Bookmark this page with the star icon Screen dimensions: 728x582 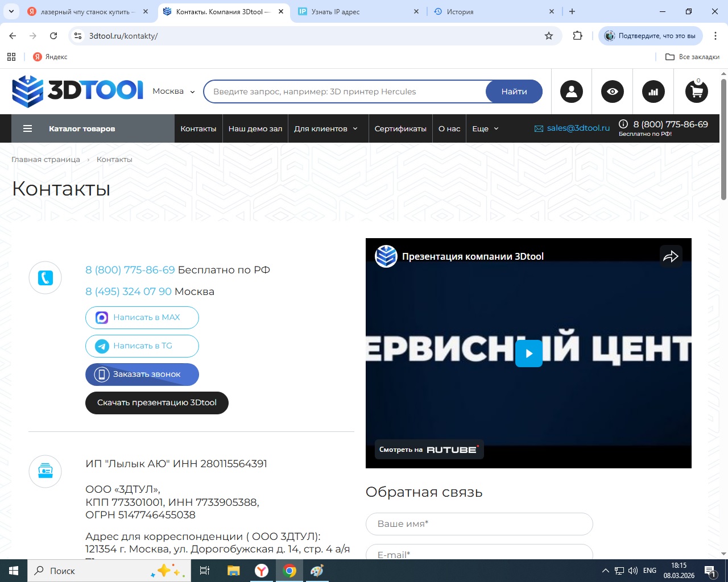549,36
